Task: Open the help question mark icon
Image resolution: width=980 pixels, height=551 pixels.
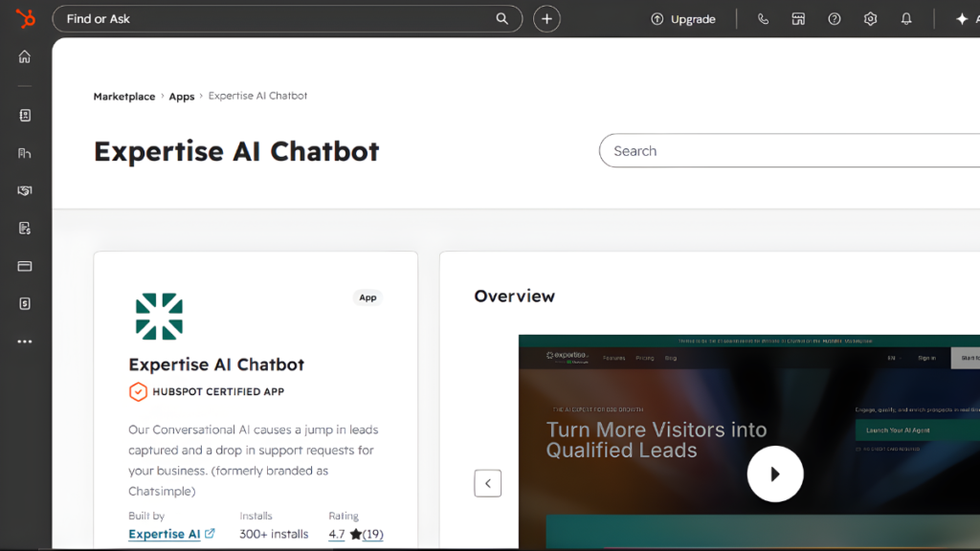Action: pos(835,19)
